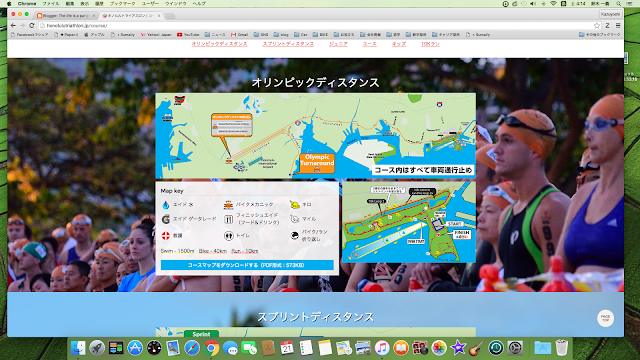Viewport: 640px width, 360px height.
Task: Open the App Store dock icon
Action: point(135,348)
